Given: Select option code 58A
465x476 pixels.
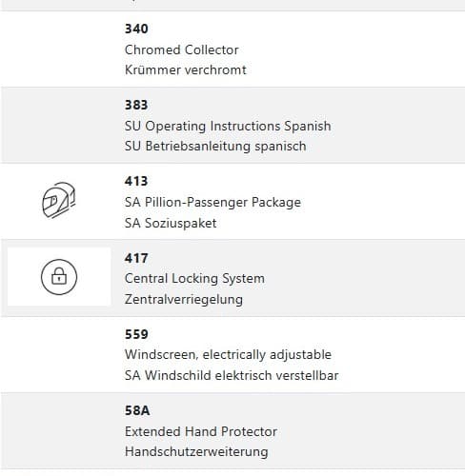Looking at the screenshot, I should tap(137, 410).
